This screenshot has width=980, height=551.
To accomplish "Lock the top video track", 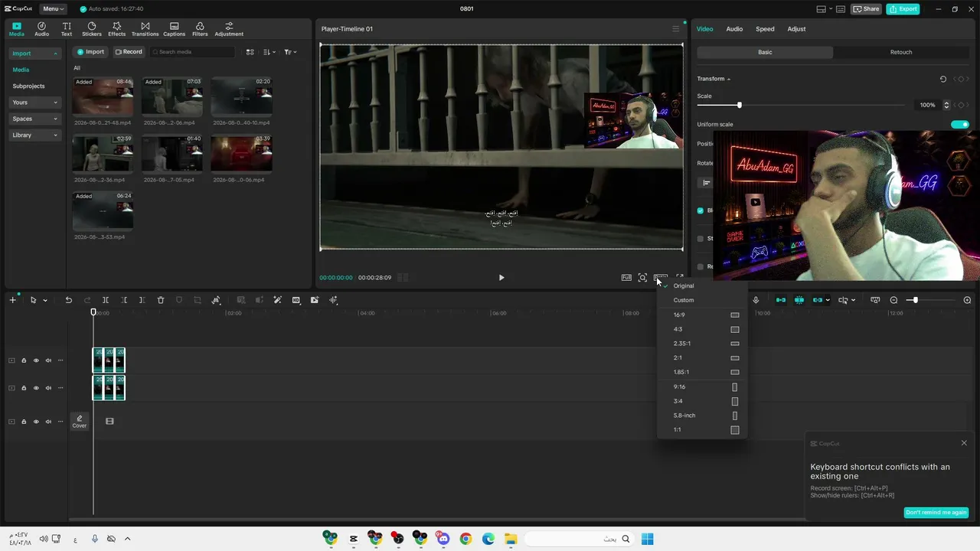I will (x=24, y=360).
